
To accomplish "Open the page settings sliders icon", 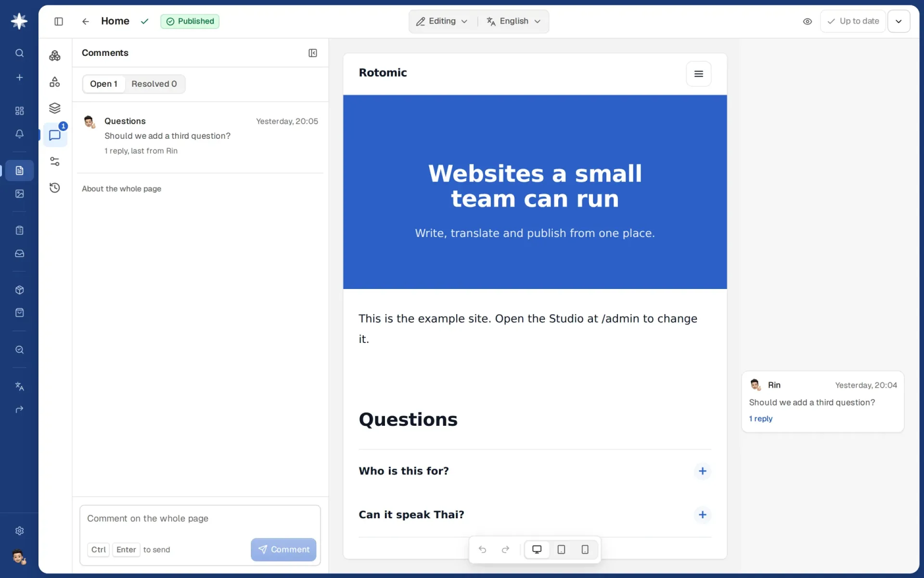I will (55, 161).
